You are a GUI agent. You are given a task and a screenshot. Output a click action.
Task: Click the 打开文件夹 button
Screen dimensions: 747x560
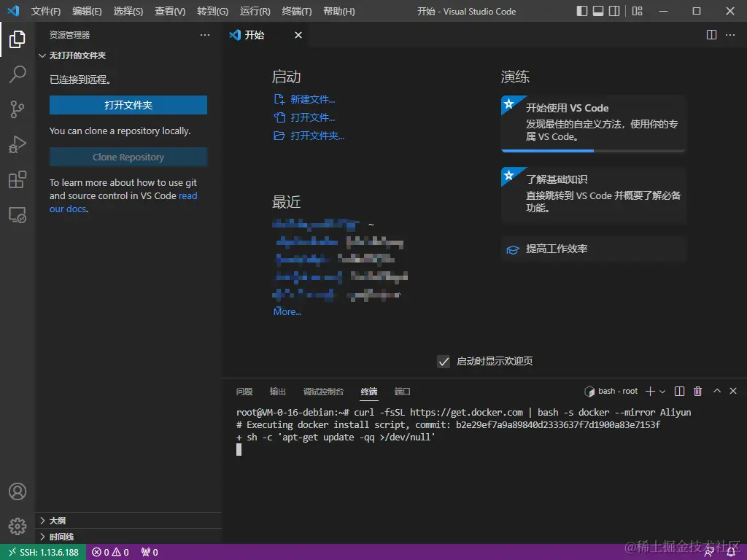tap(128, 105)
